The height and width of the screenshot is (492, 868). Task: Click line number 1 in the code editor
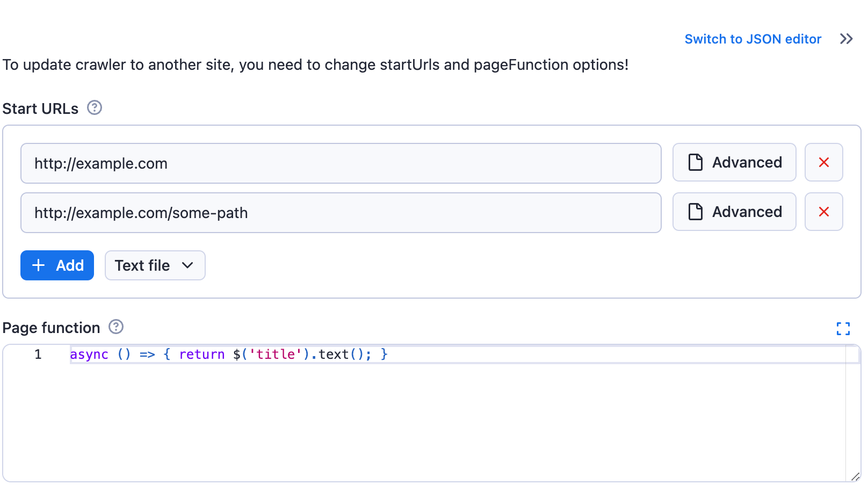pyautogui.click(x=38, y=354)
